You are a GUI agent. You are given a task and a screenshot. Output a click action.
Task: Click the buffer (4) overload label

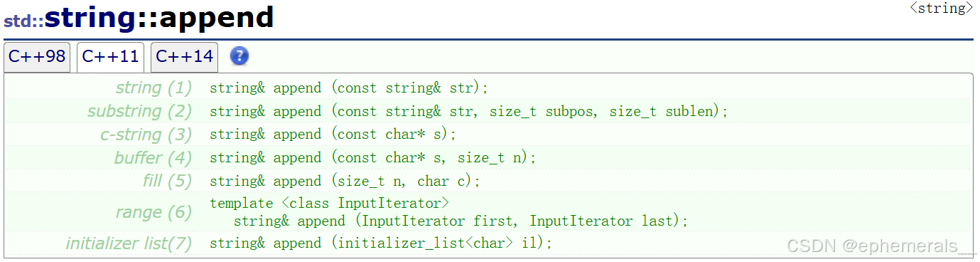pos(154,158)
